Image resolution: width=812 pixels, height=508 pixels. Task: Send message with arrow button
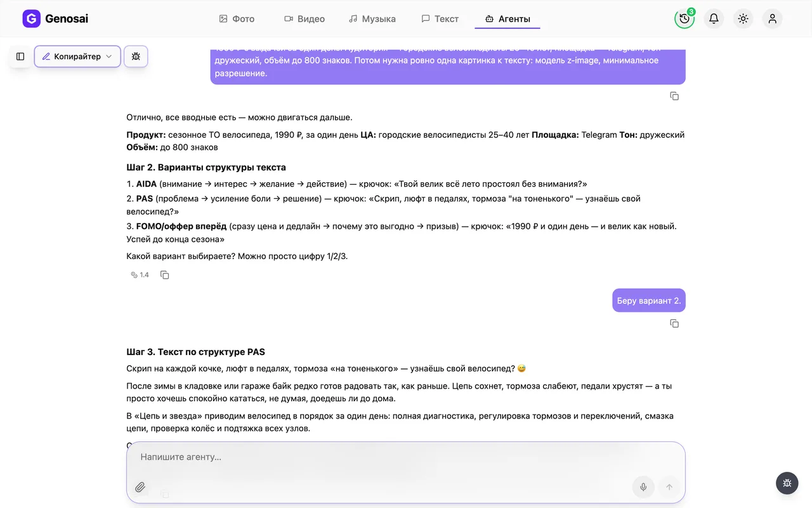[x=669, y=487]
